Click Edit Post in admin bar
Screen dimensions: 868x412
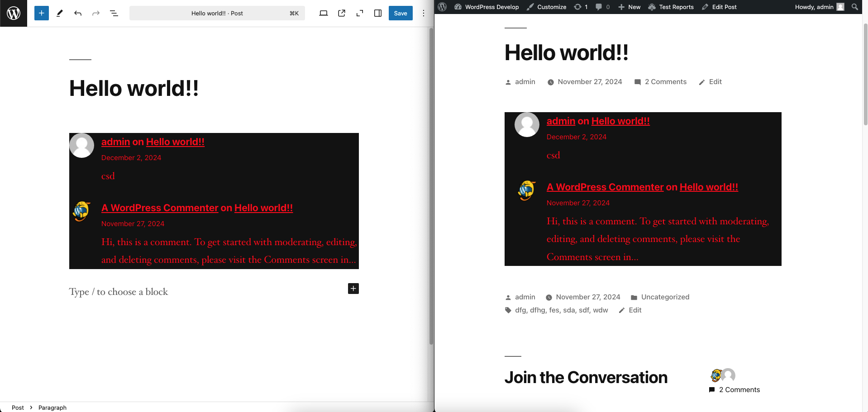[x=719, y=7]
